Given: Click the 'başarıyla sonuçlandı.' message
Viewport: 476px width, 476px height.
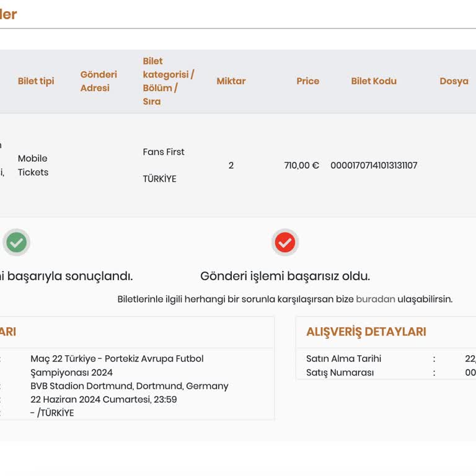Looking at the screenshot, I should [70, 276].
